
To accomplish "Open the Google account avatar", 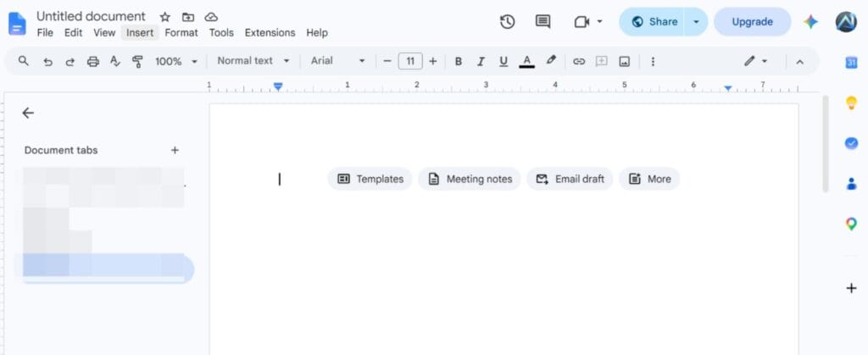I will coord(846,21).
